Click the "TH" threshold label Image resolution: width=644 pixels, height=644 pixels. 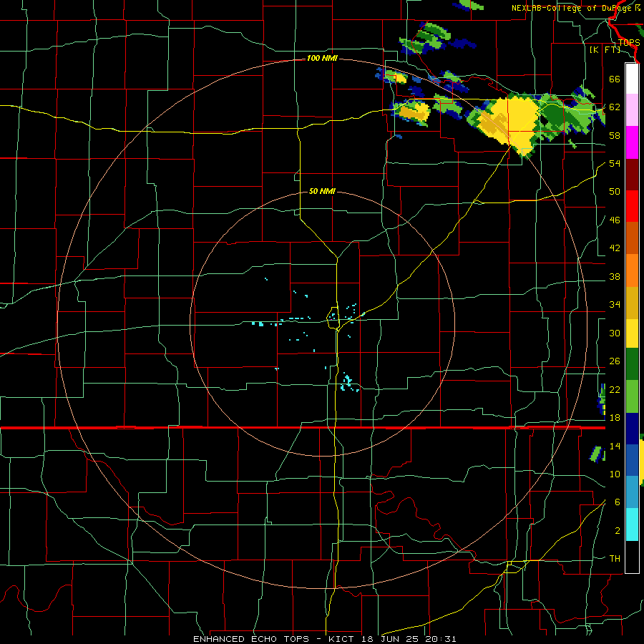(x=615, y=559)
